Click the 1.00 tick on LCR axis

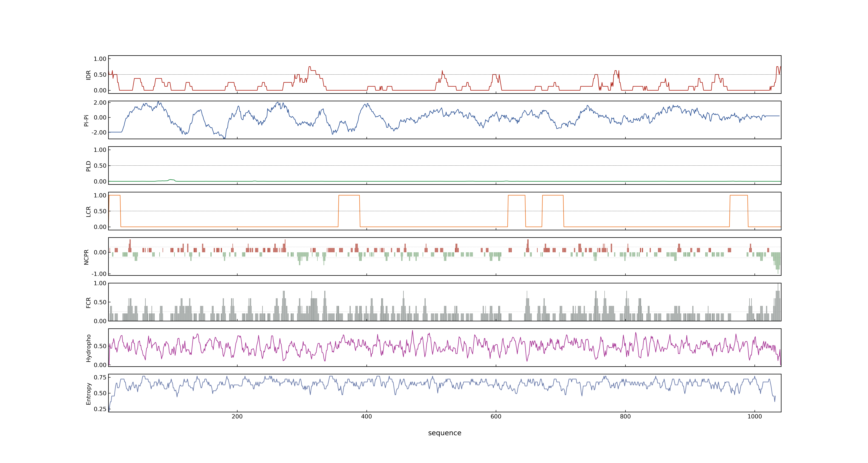(100, 195)
